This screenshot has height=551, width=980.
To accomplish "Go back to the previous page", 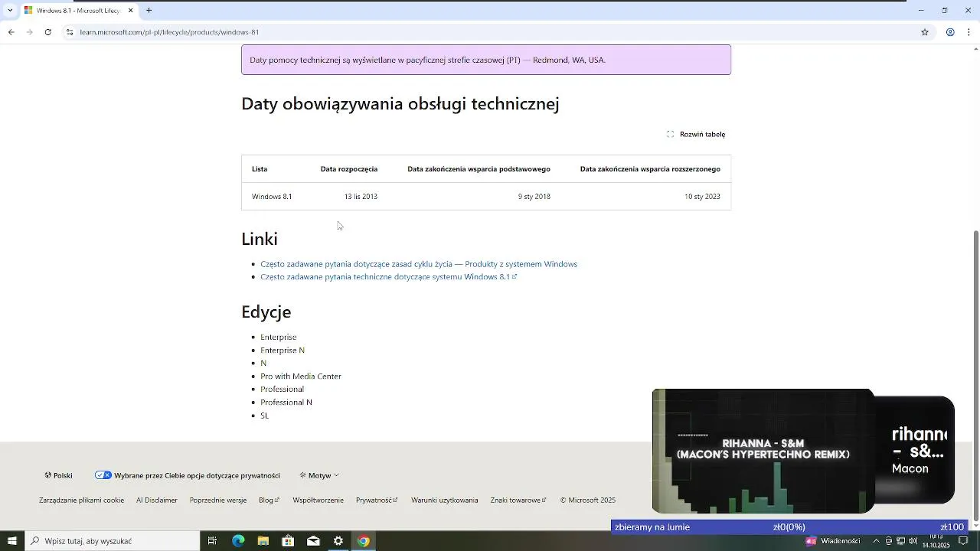I will tap(11, 32).
